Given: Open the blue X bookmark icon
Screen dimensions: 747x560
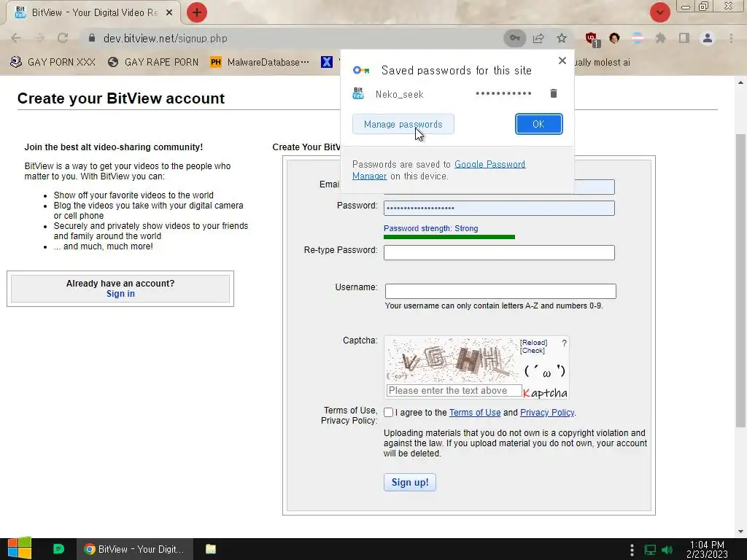Looking at the screenshot, I should [327, 62].
